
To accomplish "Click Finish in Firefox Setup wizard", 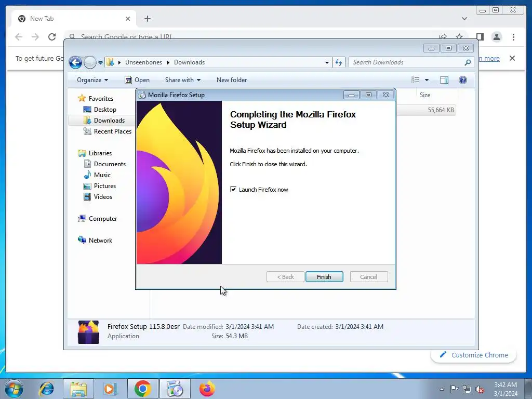I will tap(324, 277).
